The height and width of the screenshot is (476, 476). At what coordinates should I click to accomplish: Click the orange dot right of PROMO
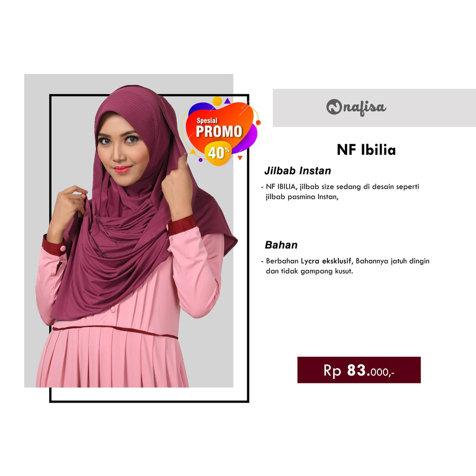coord(258,123)
